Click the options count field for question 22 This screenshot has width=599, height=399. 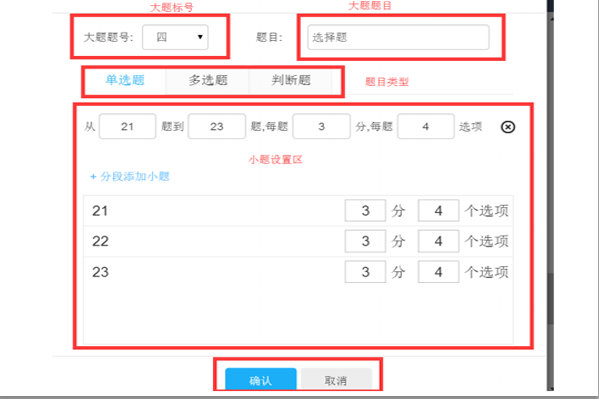[x=439, y=241]
